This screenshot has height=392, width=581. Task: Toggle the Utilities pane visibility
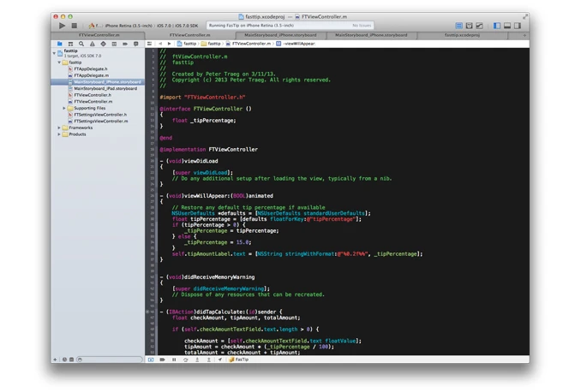tap(518, 26)
